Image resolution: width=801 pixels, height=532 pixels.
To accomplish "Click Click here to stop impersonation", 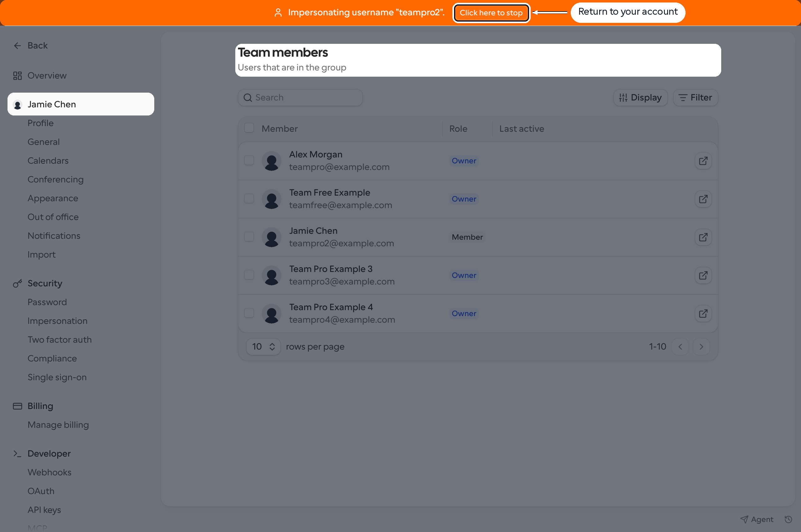I will coord(491,13).
